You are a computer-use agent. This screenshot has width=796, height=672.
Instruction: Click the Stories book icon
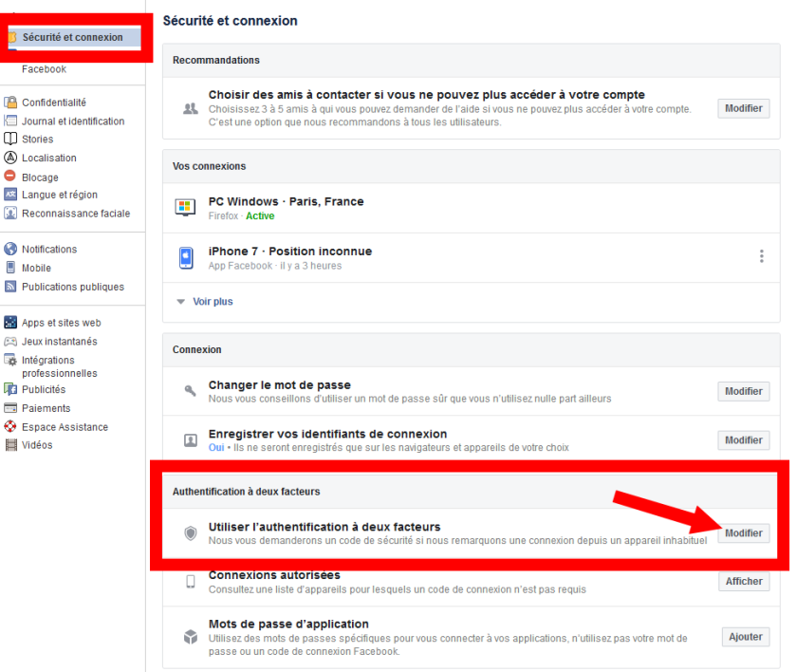click(x=10, y=139)
